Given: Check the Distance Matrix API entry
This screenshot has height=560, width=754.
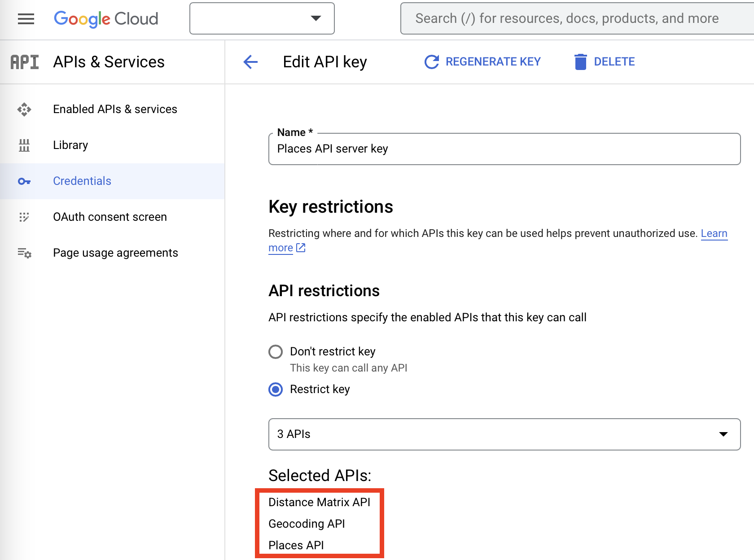Looking at the screenshot, I should click(319, 502).
